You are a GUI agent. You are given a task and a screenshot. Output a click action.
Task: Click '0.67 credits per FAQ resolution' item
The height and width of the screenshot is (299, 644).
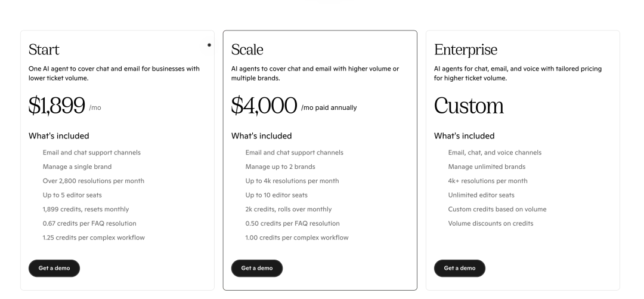[89, 224]
